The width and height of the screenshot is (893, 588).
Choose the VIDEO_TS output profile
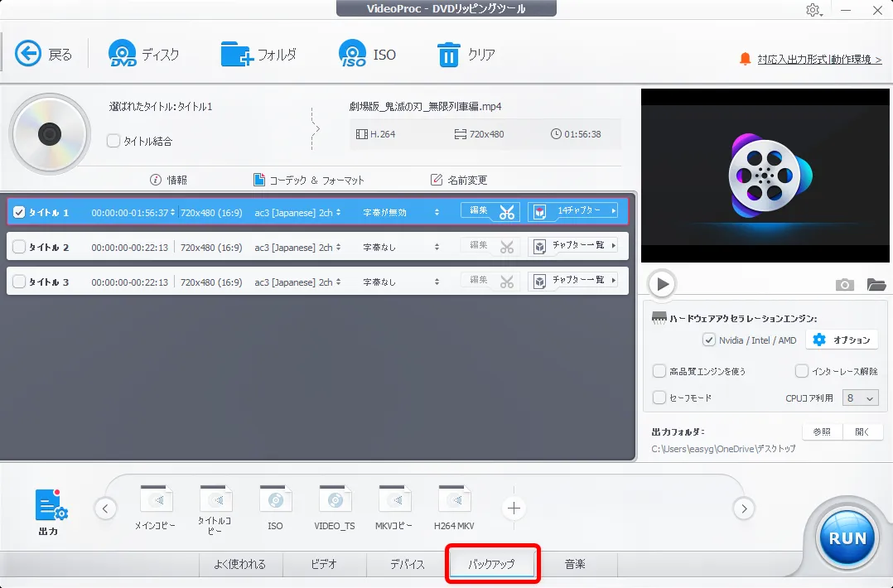point(335,508)
